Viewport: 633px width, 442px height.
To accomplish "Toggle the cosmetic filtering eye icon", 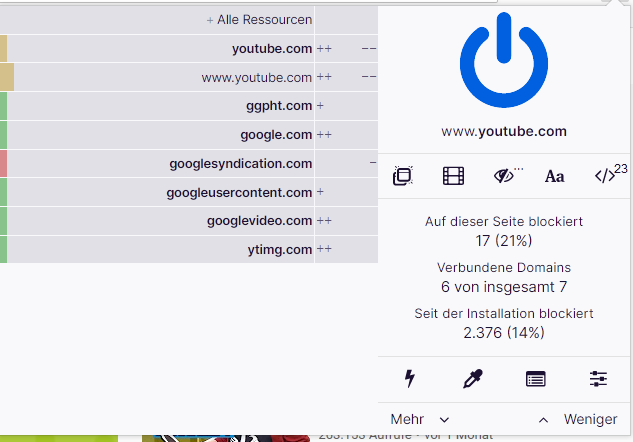I will [504, 176].
